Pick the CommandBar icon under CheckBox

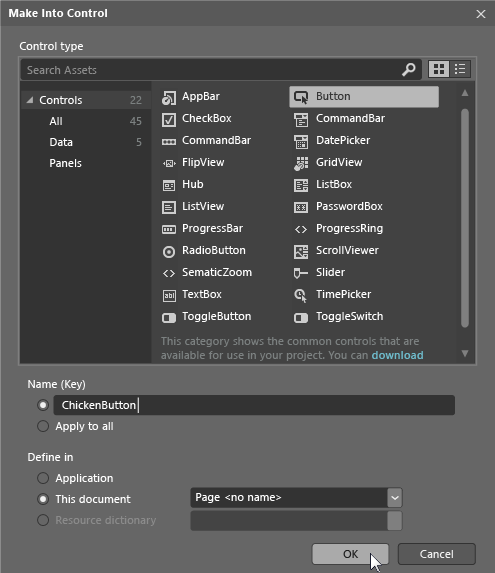pos(169,142)
